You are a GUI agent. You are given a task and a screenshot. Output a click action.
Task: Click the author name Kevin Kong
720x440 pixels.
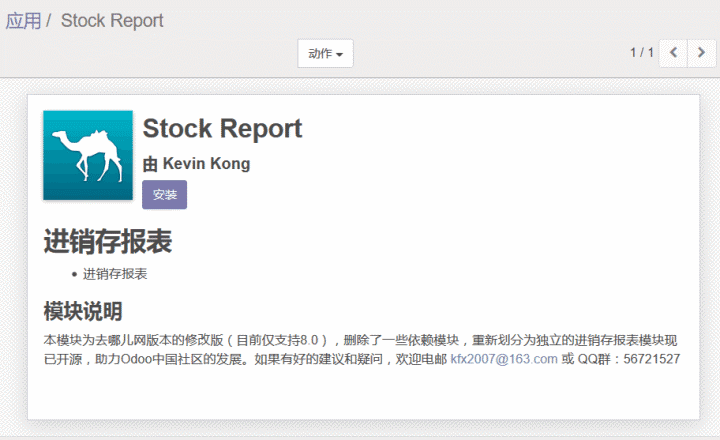pos(206,164)
